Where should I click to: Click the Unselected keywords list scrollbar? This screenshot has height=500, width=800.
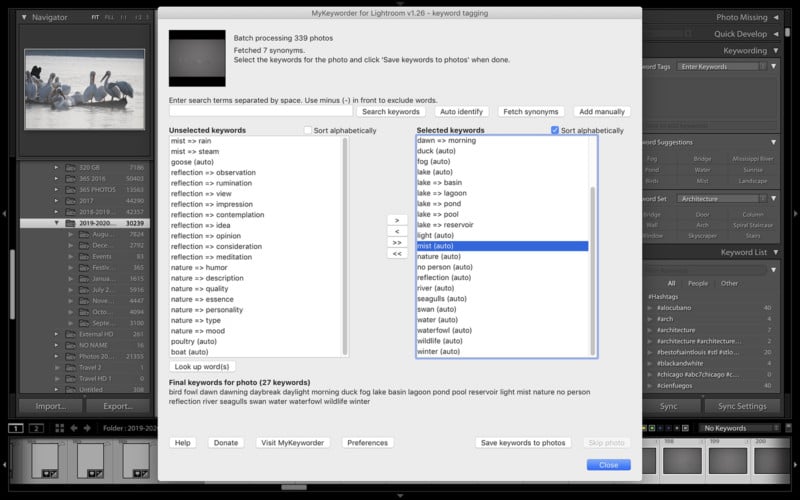pos(345,246)
